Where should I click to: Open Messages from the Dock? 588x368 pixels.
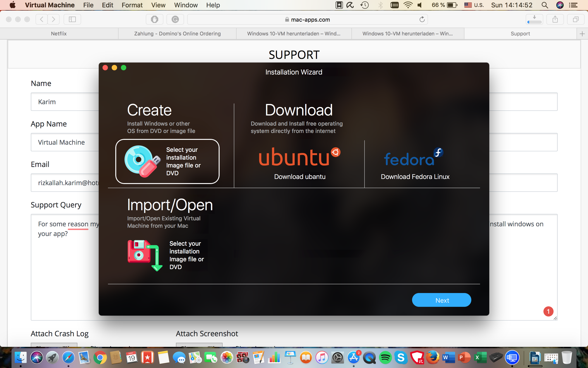[179, 358]
